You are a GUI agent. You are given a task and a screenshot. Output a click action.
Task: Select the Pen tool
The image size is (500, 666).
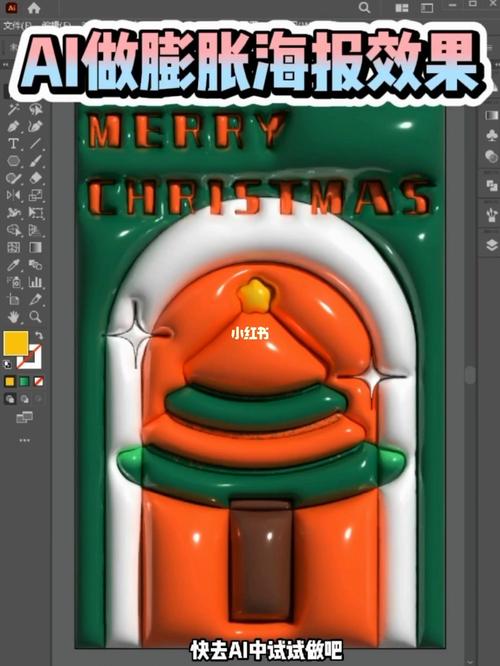13,127
